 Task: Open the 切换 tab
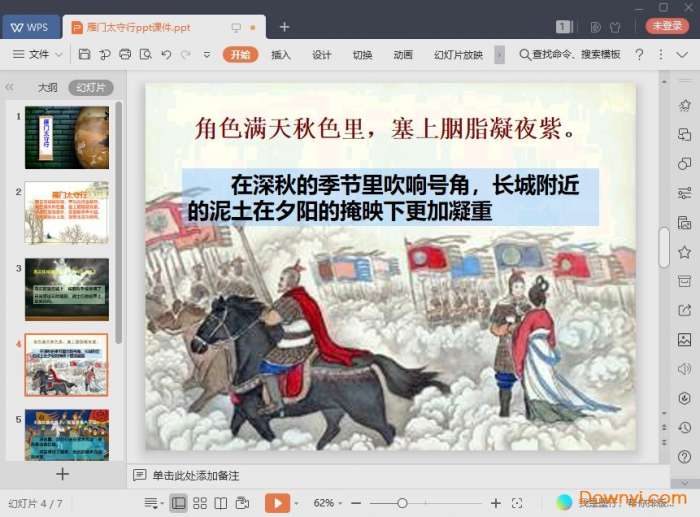click(x=362, y=54)
